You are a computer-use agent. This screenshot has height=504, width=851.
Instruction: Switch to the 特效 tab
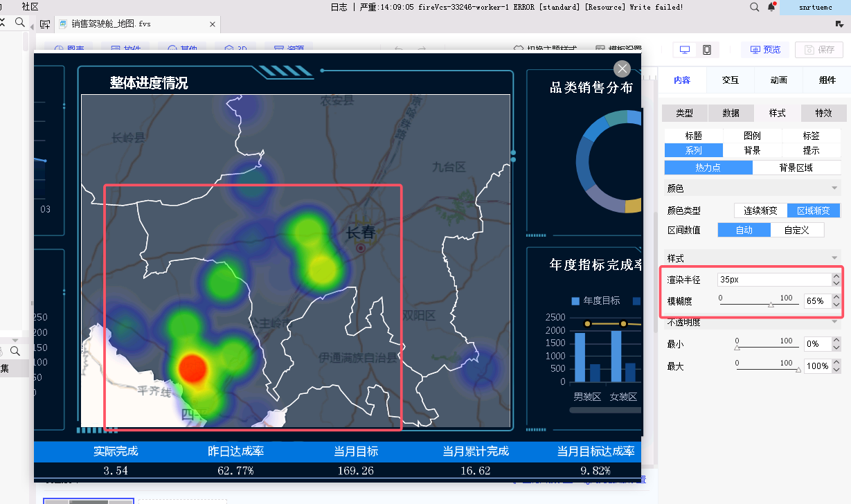(x=823, y=113)
